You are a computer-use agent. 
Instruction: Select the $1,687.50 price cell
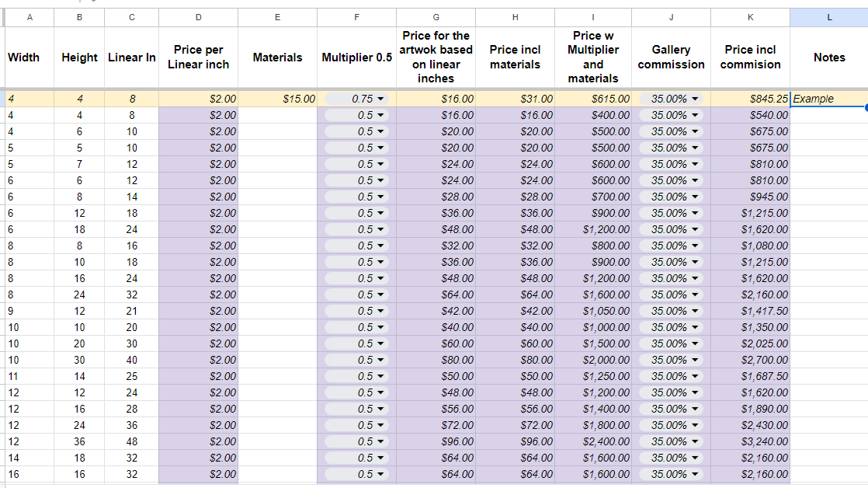coord(750,376)
